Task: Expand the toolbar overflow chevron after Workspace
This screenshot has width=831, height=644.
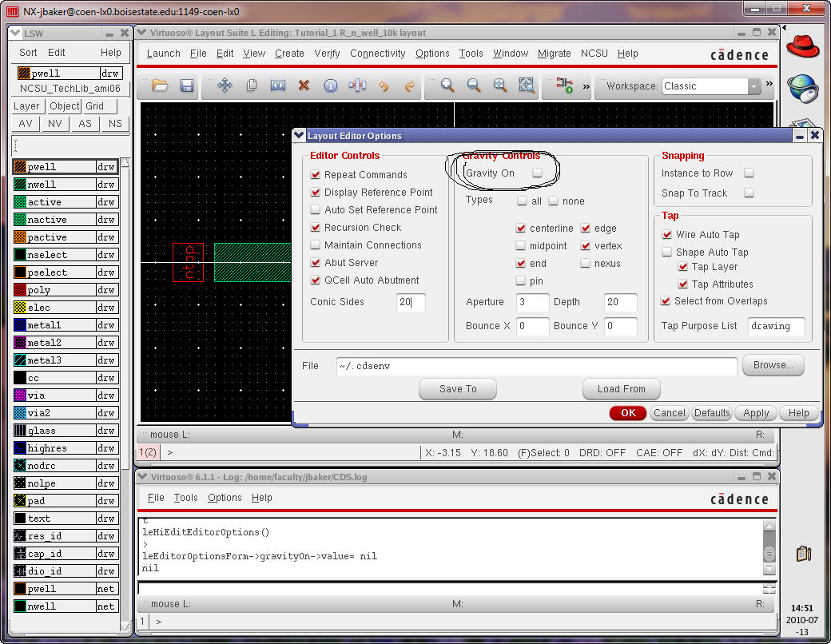Action: [769, 84]
